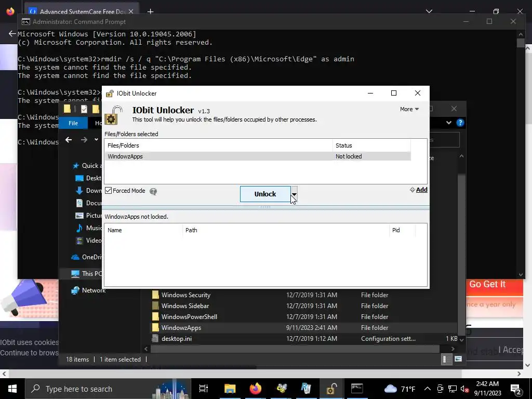Click the Add link in IObit Unlocker

coord(418,190)
